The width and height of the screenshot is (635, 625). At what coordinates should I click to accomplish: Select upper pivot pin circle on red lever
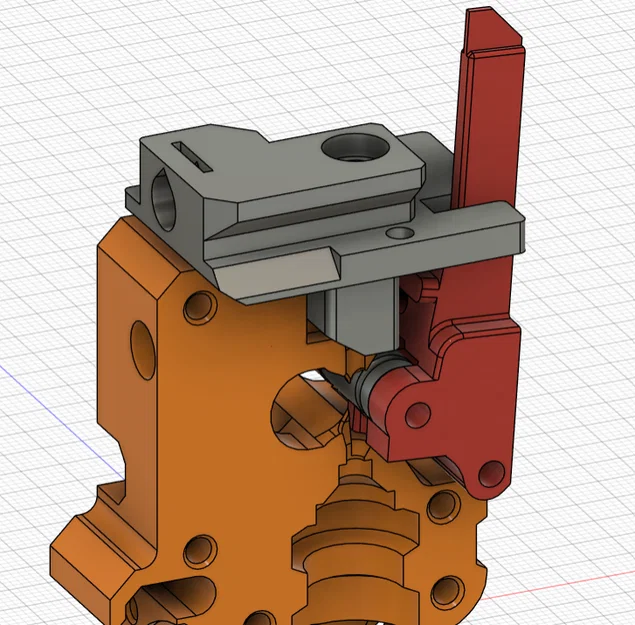pos(418,415)
